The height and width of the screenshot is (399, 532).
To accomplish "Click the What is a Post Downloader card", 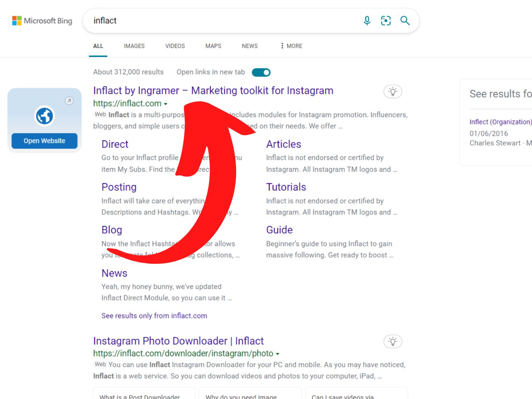I will click(144, 393).
